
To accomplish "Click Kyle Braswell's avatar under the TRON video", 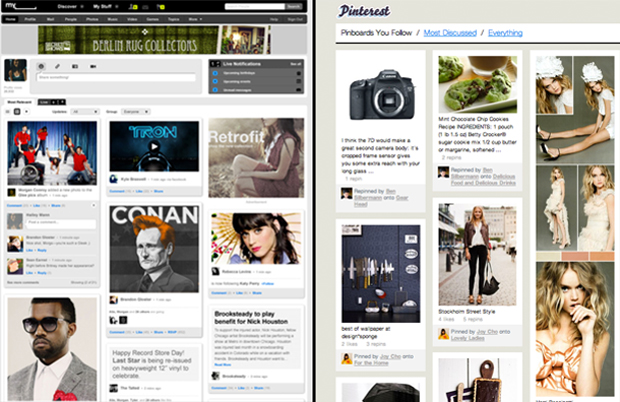I will pyautogui.click(x=113, y=179).
